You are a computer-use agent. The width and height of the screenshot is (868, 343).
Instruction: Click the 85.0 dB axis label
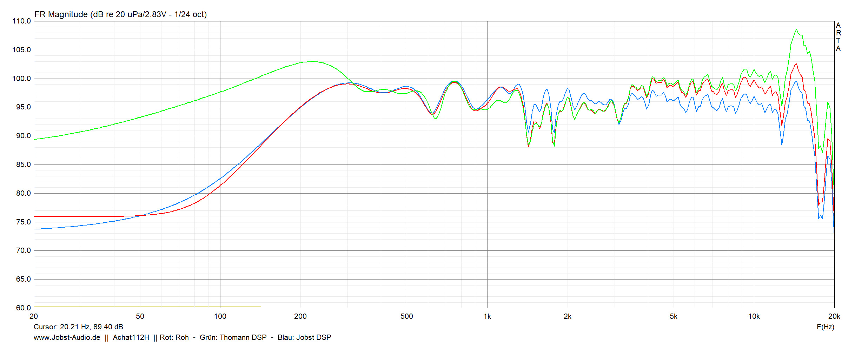[x=23, y=164]
